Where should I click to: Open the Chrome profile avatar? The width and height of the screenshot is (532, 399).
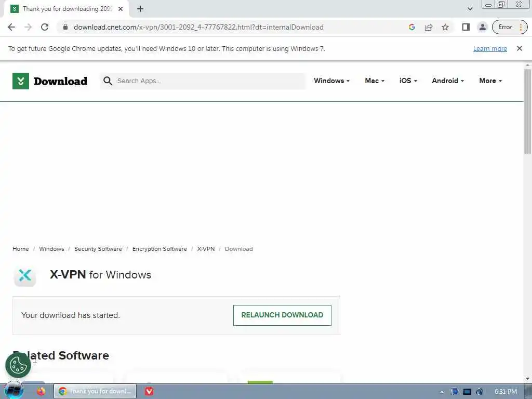pyautogui.click(x=483, y=27)
